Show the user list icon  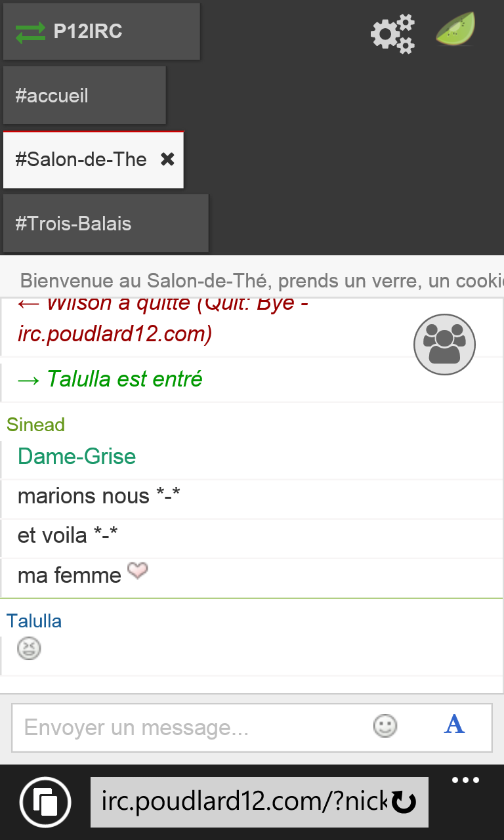[444, 345]
